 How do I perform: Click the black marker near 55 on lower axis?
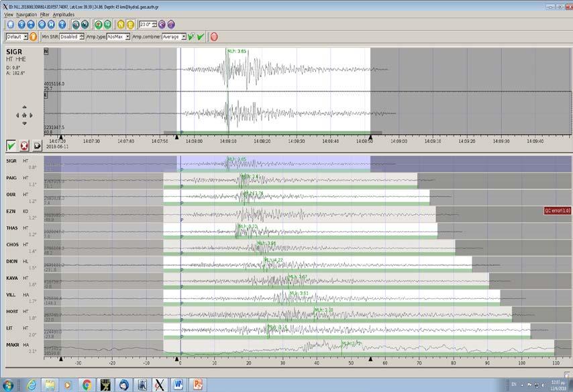[x=370, y=359]
